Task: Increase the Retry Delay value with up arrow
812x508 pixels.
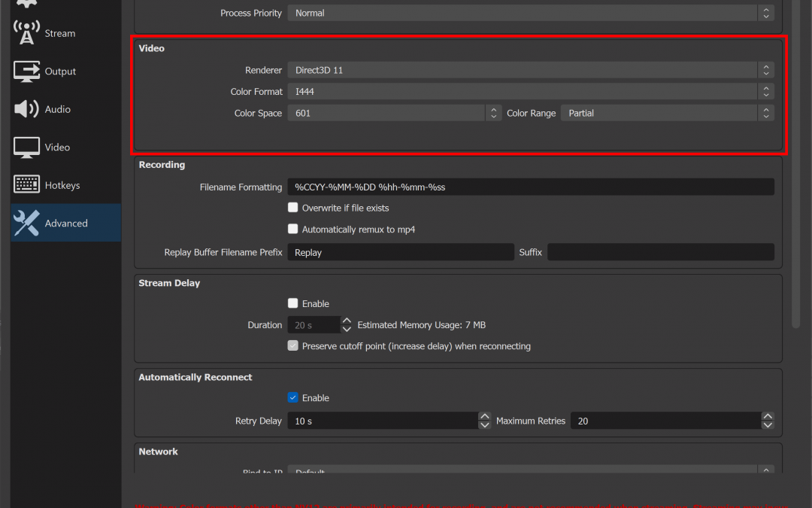Action: click(485, 416)
